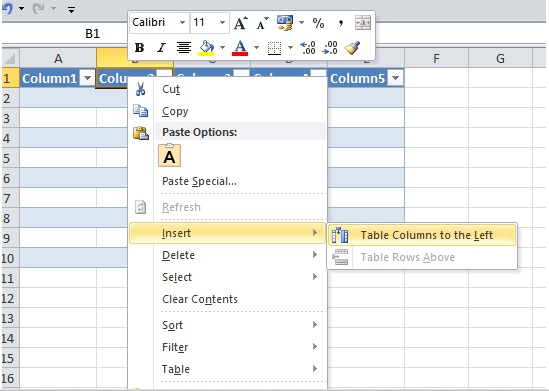The height and width of the screenshot is (391, 549).
Task: Select row 16 header
Action: click(x=10, y=378)
